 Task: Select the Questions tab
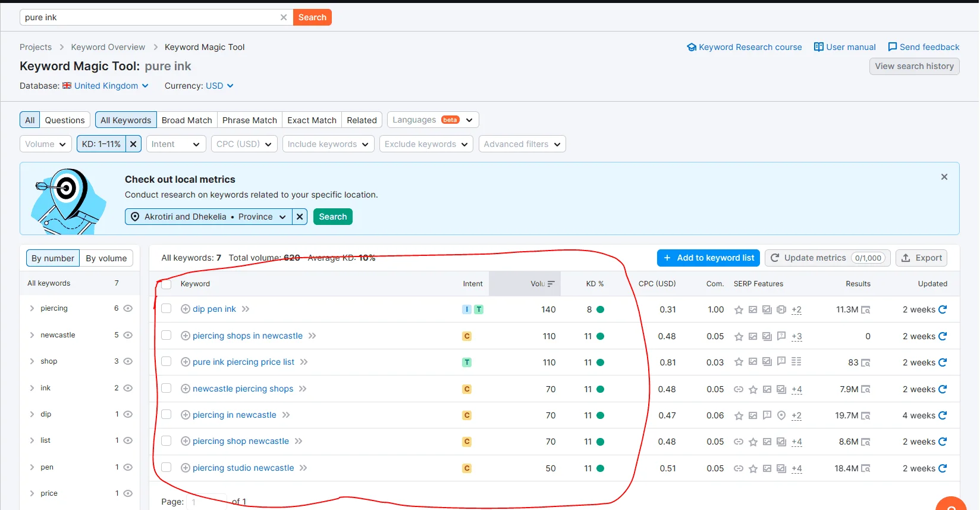coord(65,120)
